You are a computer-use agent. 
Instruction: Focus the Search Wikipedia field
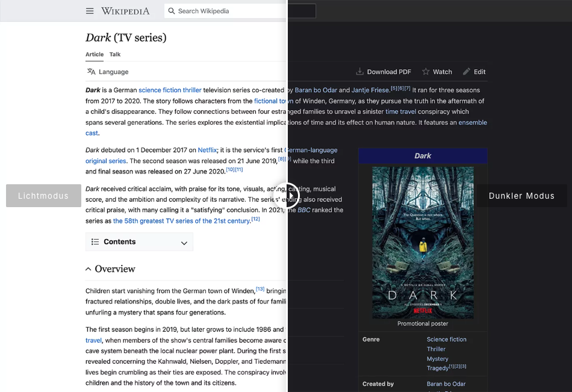click(x=240, y=11)
